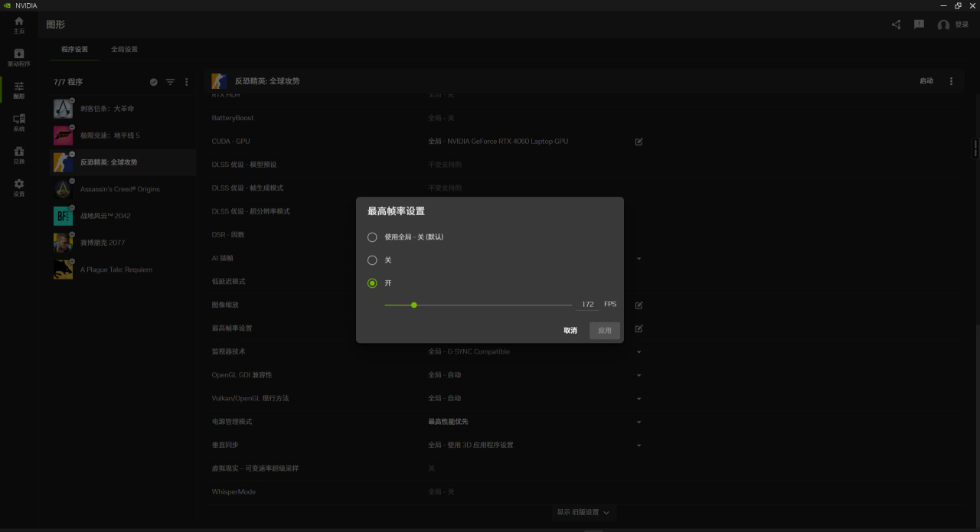
Task: Expand the 电源管理模式 dropdown arrow
Action: 639,422
